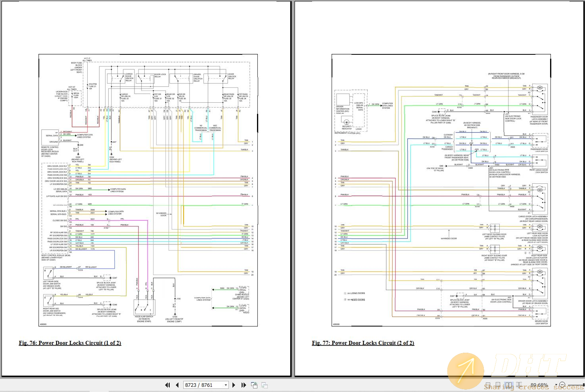Viewport: 585px width, 392px height.
Task: Go to the next page
Action: click(234, 385)
